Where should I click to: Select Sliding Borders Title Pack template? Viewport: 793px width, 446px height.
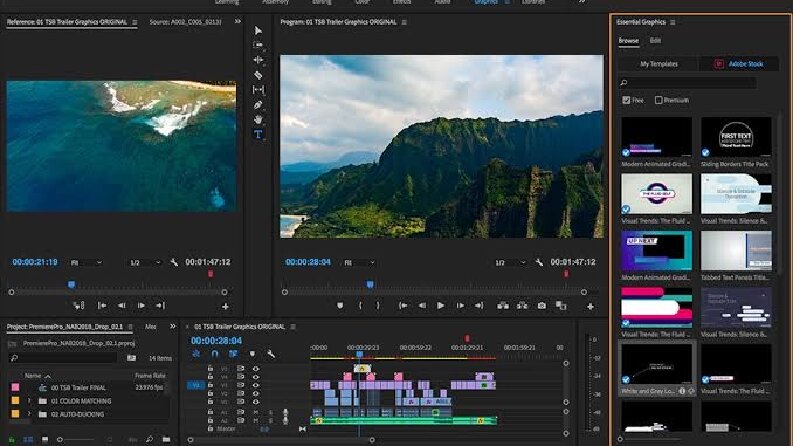tap(736, 137)
